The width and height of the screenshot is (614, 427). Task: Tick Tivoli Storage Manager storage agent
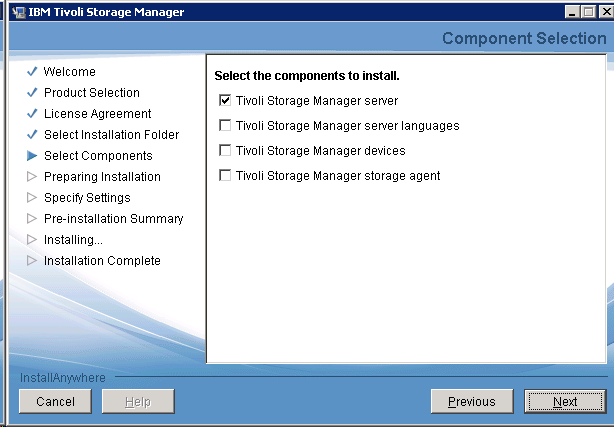(225, 176)
